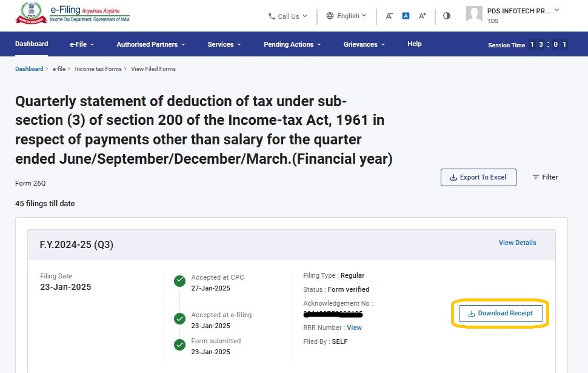Click the Filter icon

point(536,177)
